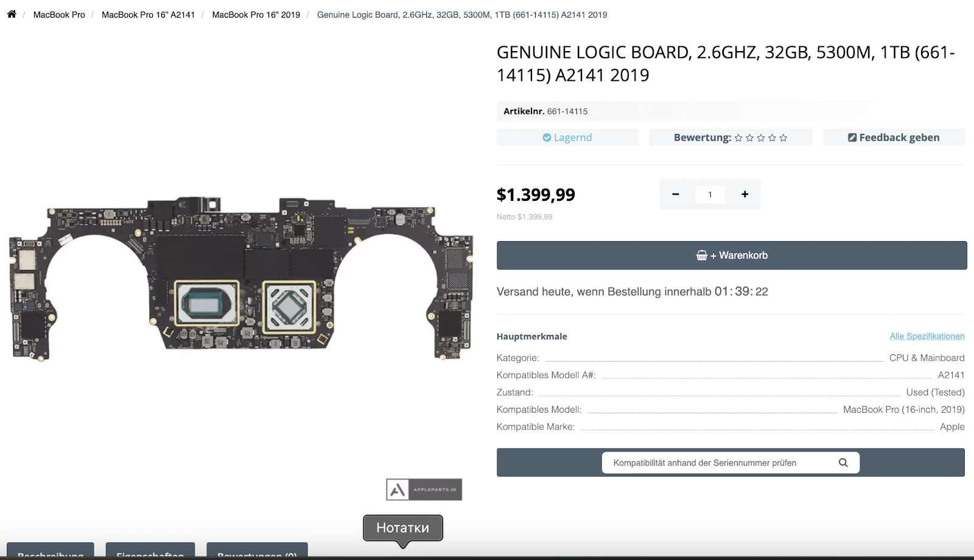Screen dimensions: 974x560
Task: Open MacBook Pro 16" 2019 breadcrumb
Action: pyautogui.click(x=256, y=15)
